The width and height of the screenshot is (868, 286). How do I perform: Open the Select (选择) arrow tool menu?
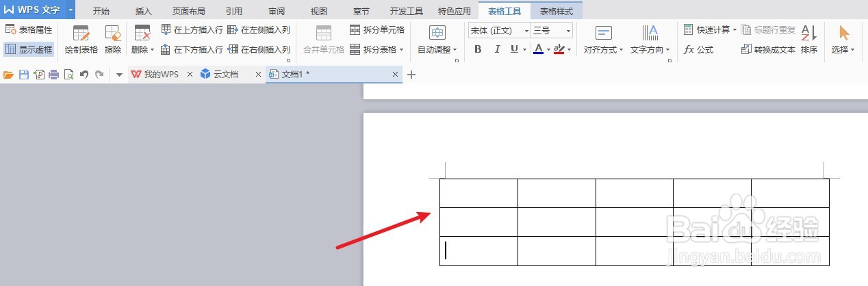[843, 41]
